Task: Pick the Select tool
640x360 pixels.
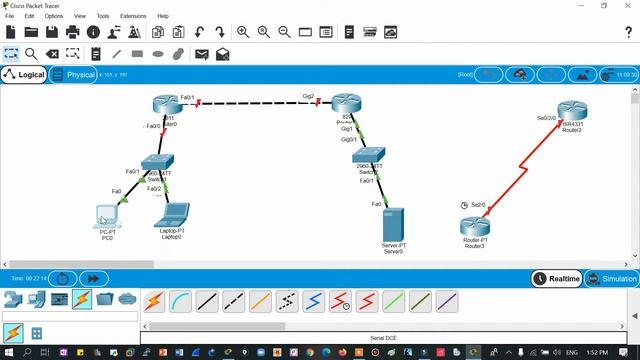Action: (11, 53)
